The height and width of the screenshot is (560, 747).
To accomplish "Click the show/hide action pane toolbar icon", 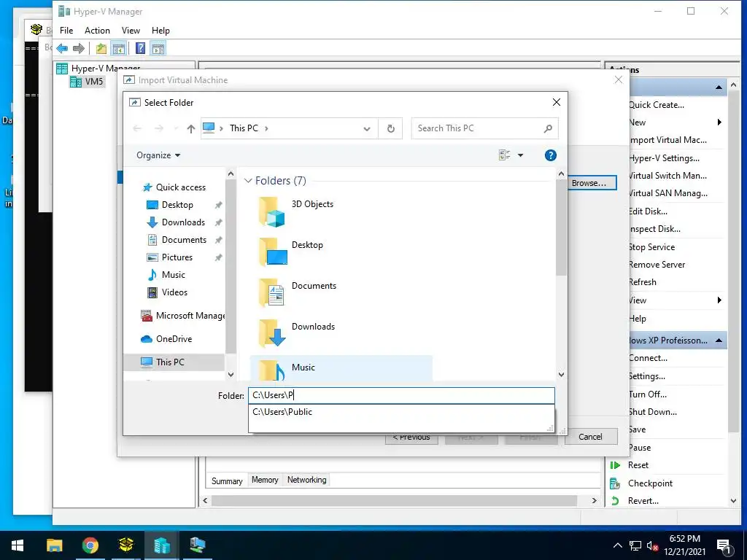I will 158,48.
